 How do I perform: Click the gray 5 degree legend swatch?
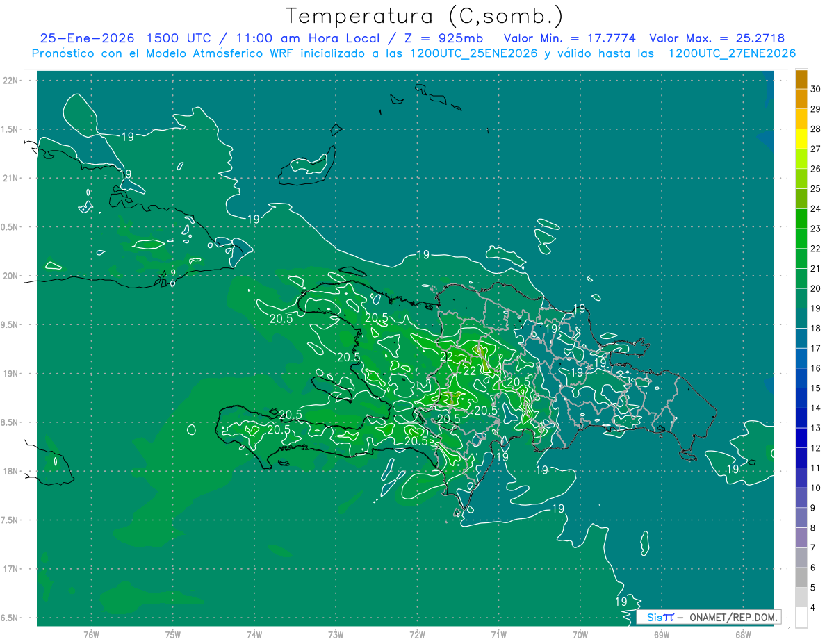point(801,577)
